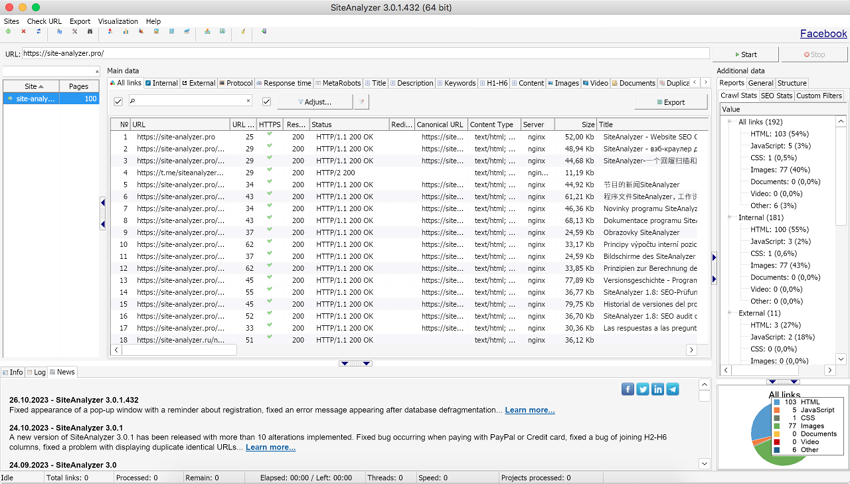850x484 pixels.
Task: Click the crossed-tools Settings toolbar icon
Action: (75, 31)
